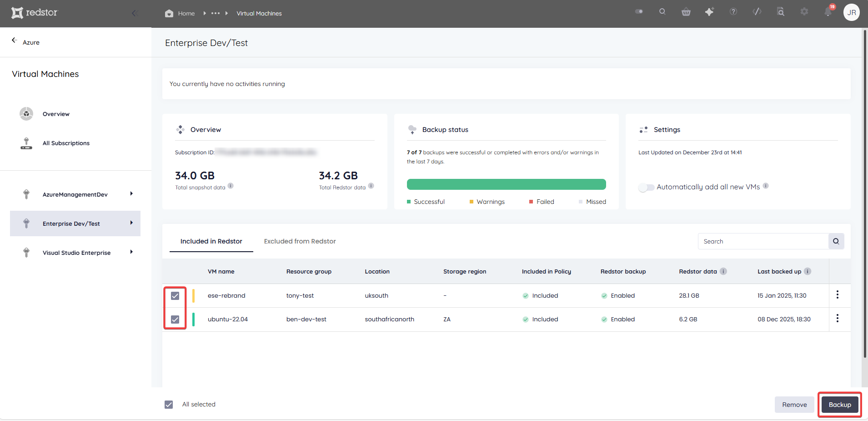Viewport: 868px width, 421px height.
Task: Click the Remove button
Action: coord(794,405)
